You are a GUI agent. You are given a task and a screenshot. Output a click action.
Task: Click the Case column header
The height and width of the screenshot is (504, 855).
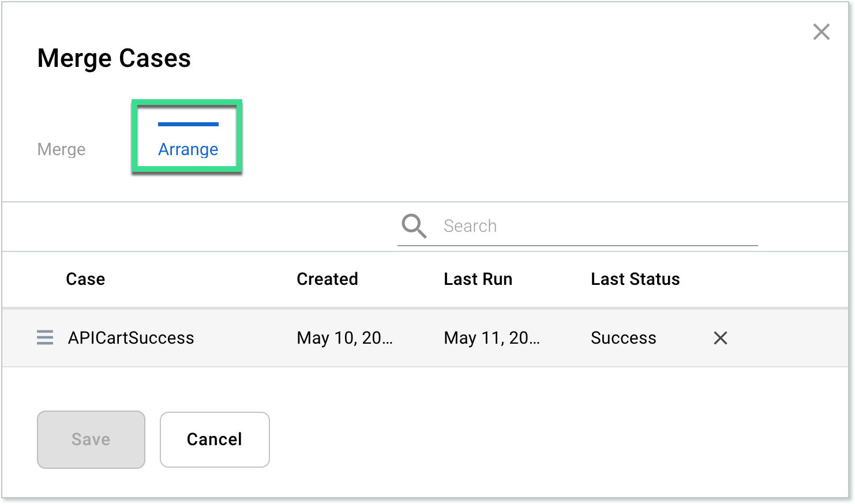pyautogui.click(x=85, y=279)
